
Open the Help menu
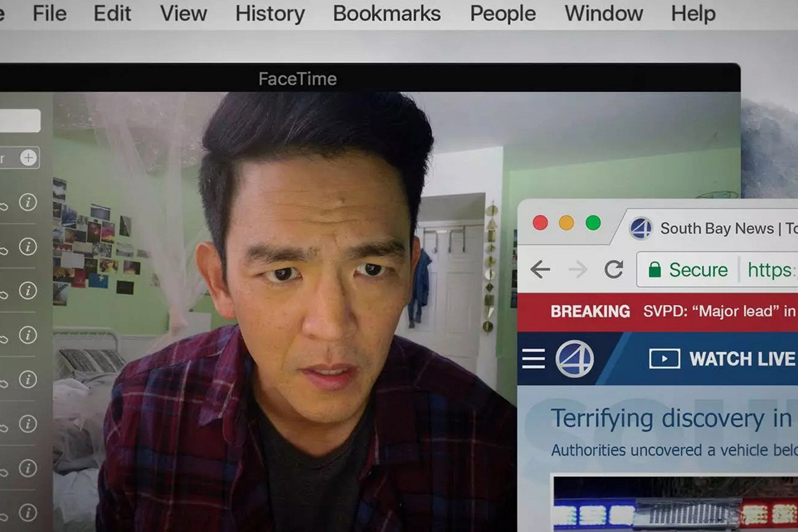(x=693, y=13)
